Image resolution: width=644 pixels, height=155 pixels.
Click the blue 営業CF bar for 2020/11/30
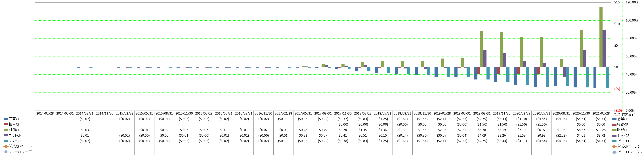click(x=575, y=77)
